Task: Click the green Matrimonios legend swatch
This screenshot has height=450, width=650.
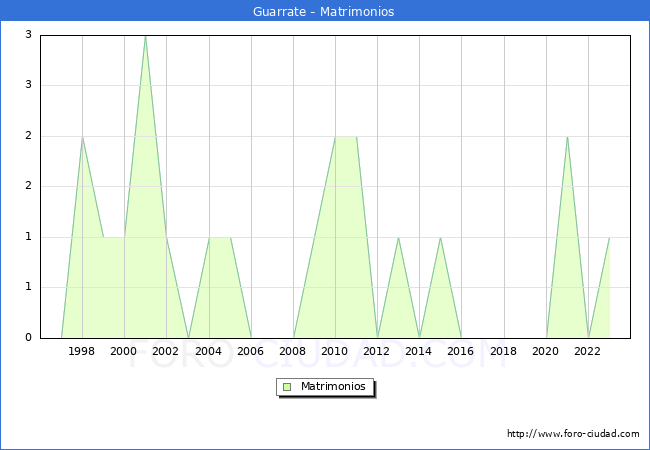Action: point(287,387)
